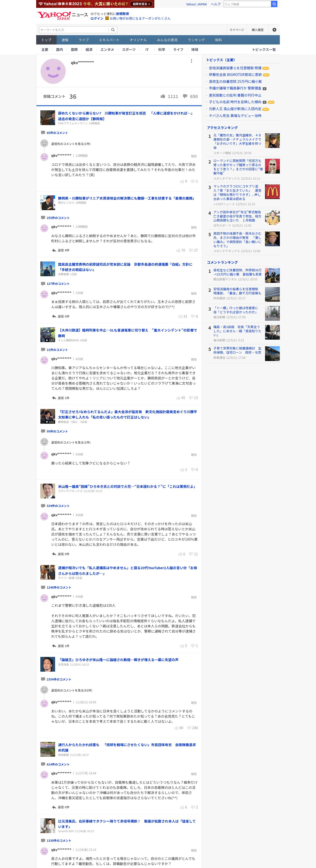The image size is (316, 868).
Task: Click the 投稿コメント 36 count
Action: point(60,96)
